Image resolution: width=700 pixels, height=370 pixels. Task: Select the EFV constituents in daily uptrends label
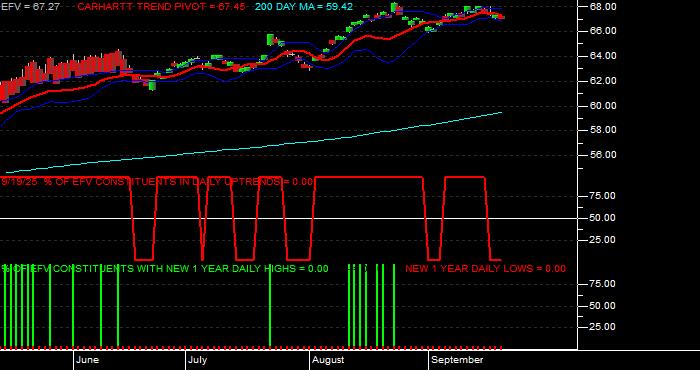[157, 182]
